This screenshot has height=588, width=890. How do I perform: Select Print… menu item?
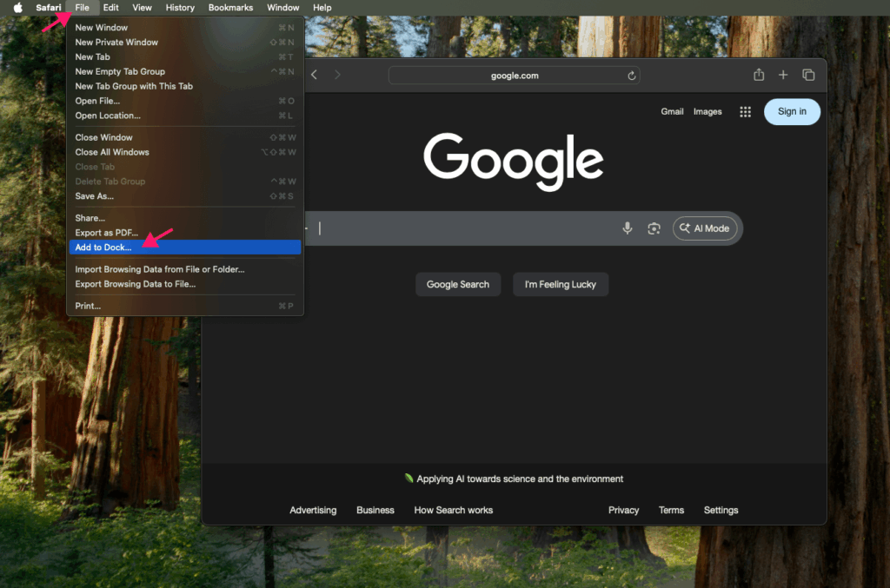(x=185, y=306)
